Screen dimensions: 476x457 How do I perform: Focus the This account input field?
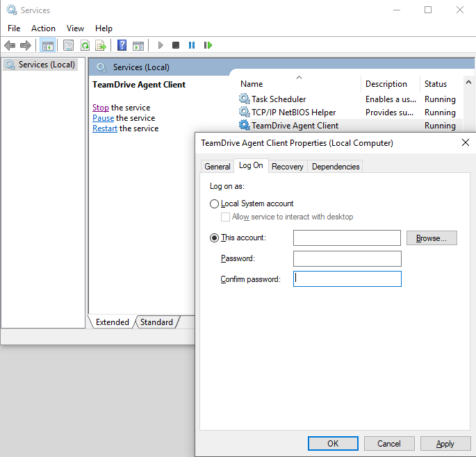tap(347, 238)
